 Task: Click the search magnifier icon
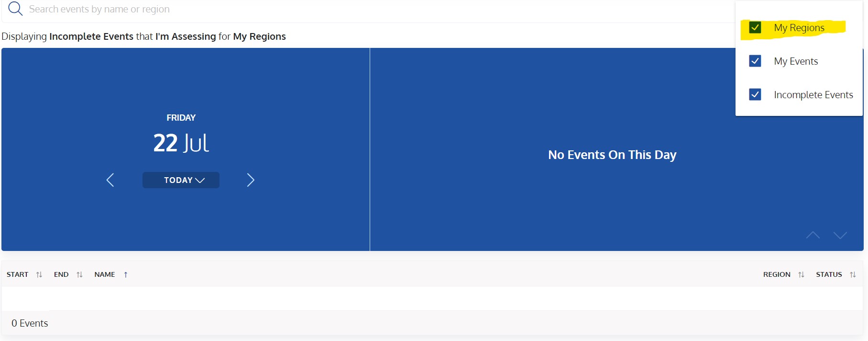(x=15, y=9)
